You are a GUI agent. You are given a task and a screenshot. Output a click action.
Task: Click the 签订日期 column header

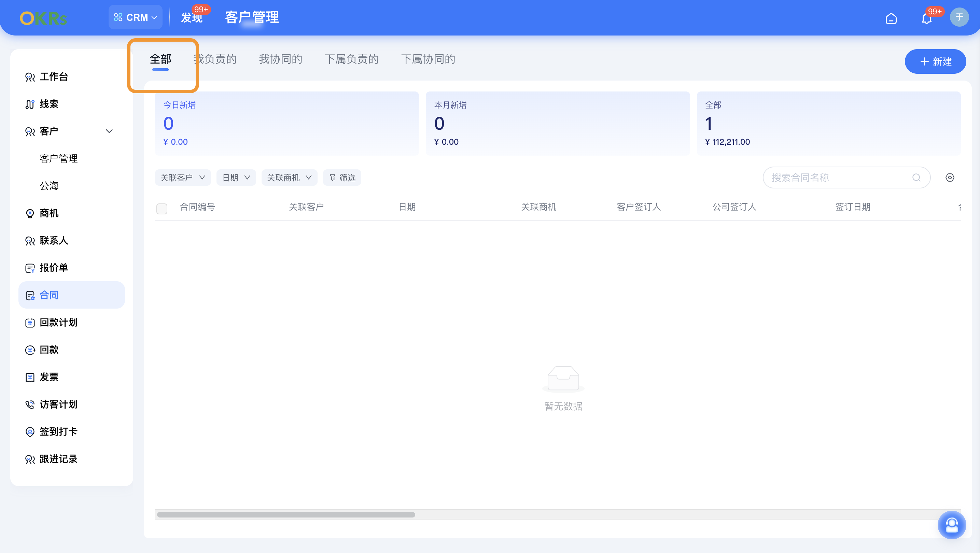click(853, 207)
